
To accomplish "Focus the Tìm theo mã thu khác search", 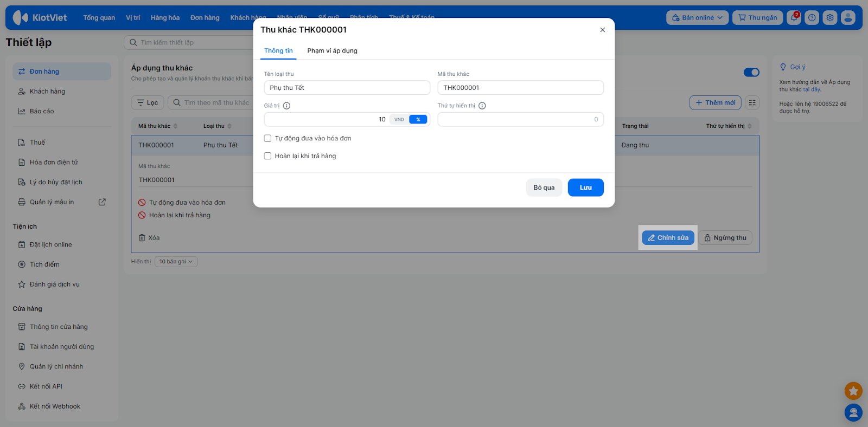I will click(x=210, y=103).
